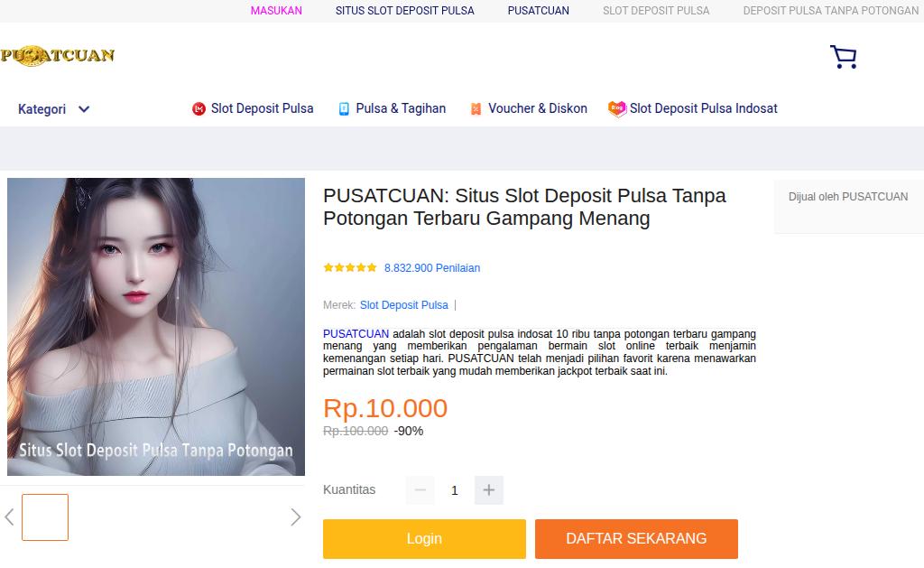Click the Slot Deposit Pulsa brand link
The width and height of the screenshot is (924, 568).
(403, 305)
